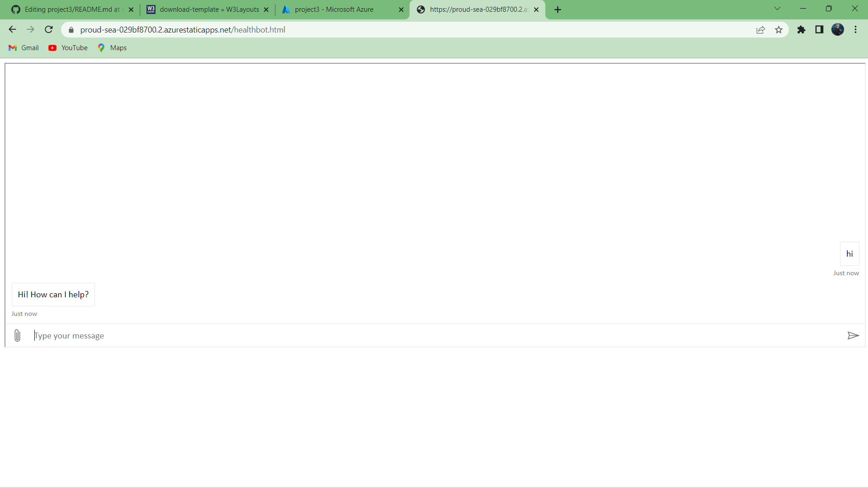Send message with the arrow icon
The width and height of the screenshot is (868, 488).
853,335
